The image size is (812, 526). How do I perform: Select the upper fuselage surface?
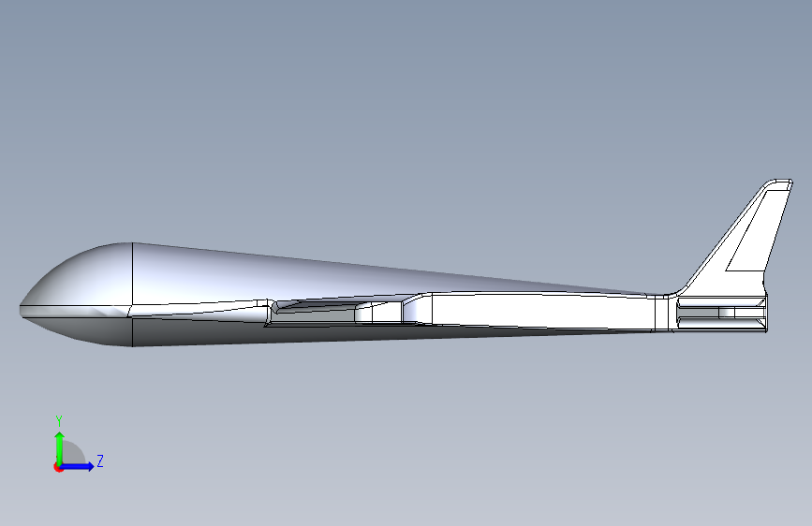pos(332,280)
